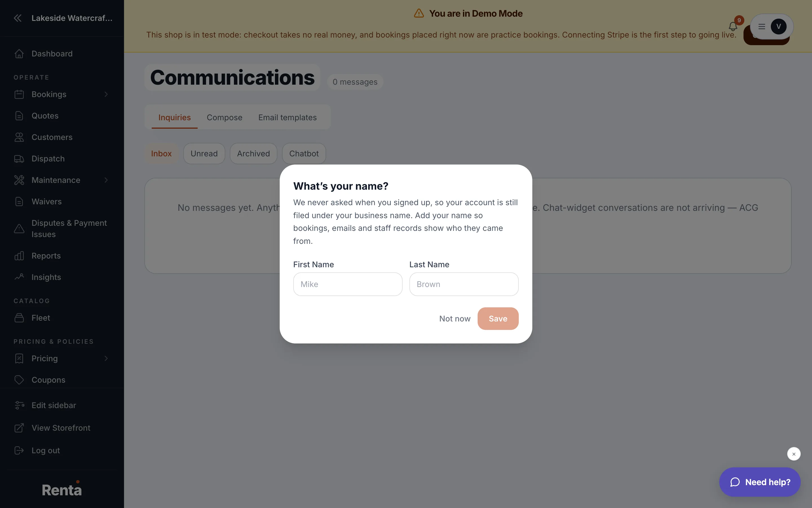Viewport: 812px width, 508px height.
Task: Click the Fleet icon in Catalog
Action: pos(19,318)
